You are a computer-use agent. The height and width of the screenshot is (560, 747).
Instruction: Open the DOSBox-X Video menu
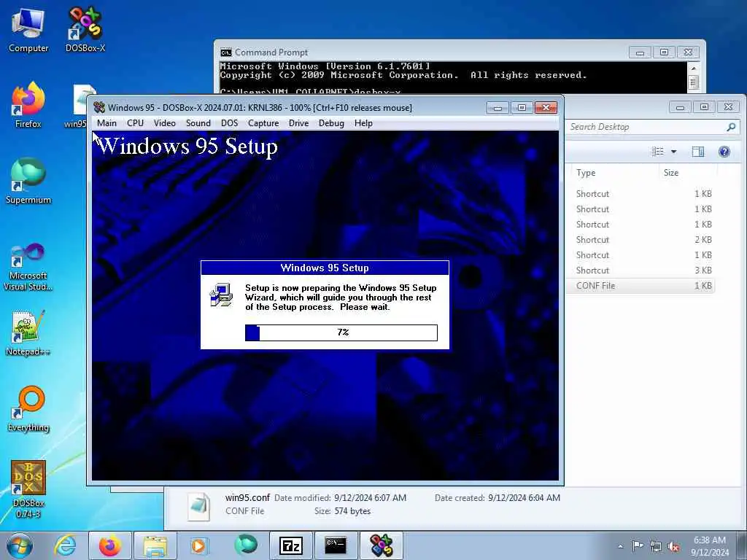(165, 123)
